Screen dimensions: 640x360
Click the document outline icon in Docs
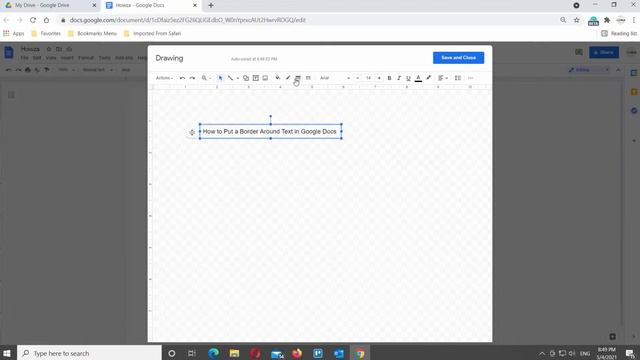pyautogui.click(x=11, y=95)
